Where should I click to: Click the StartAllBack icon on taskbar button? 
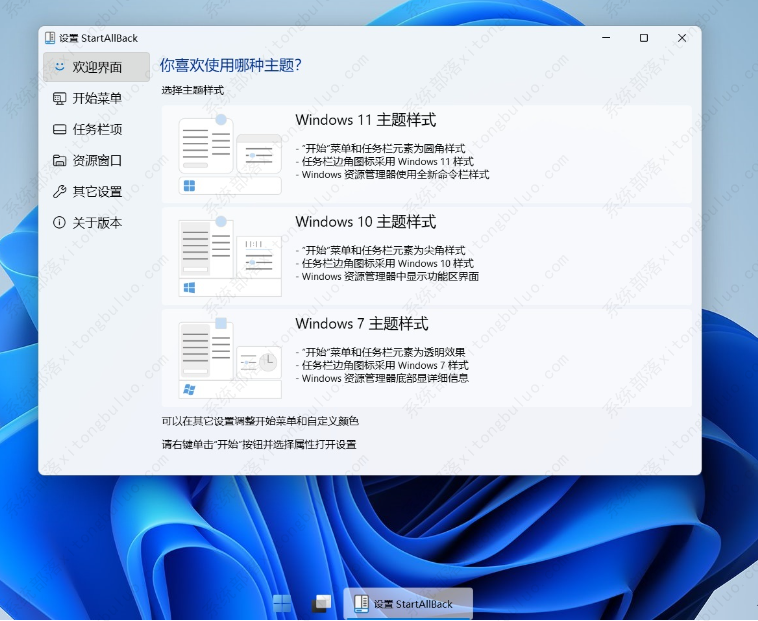click(x=361, y=604)
